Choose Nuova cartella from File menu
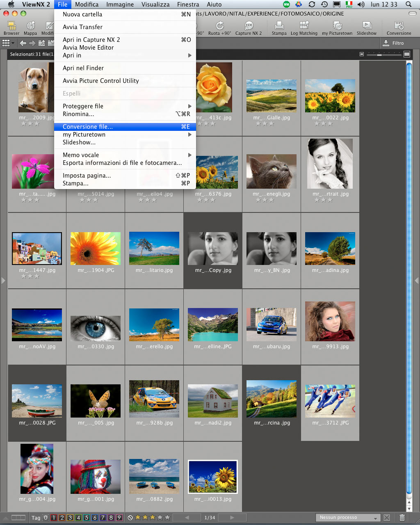 [125, 14]
